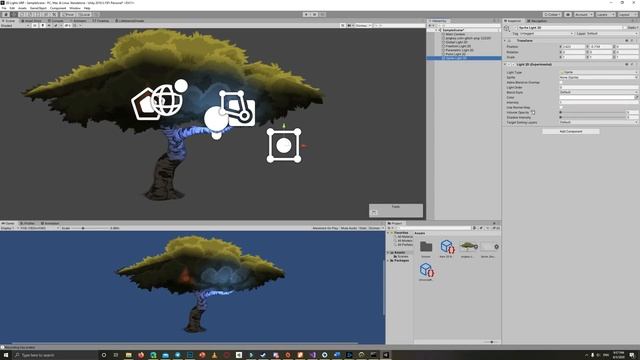The image size is (640, 360).
Task: Open the Shaded draw mode dropdown
Action: (15, 25)
